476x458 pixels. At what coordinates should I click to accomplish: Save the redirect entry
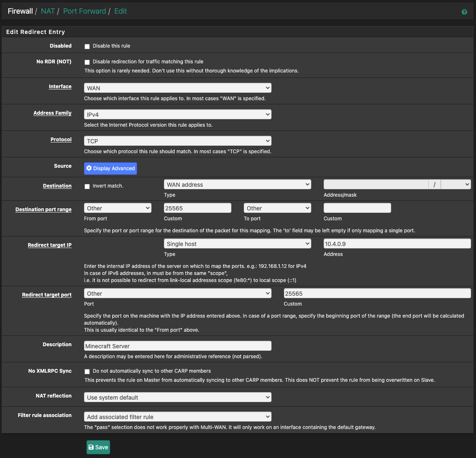(x=98, y=447)
